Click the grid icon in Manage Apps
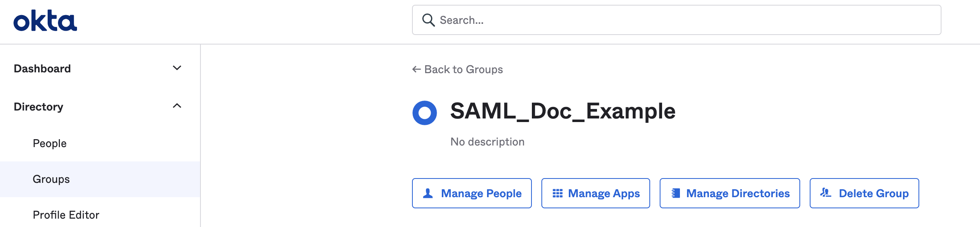The image size is (980, 227). coord(558,193)
